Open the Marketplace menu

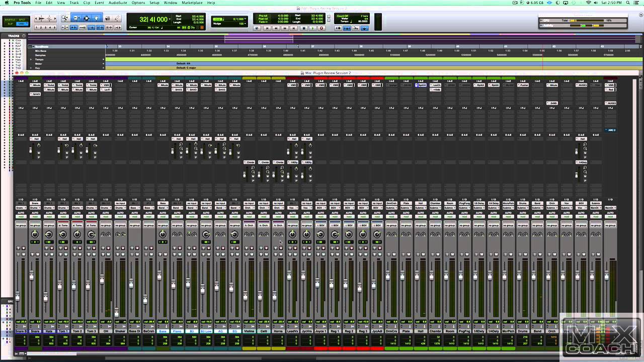192,3
